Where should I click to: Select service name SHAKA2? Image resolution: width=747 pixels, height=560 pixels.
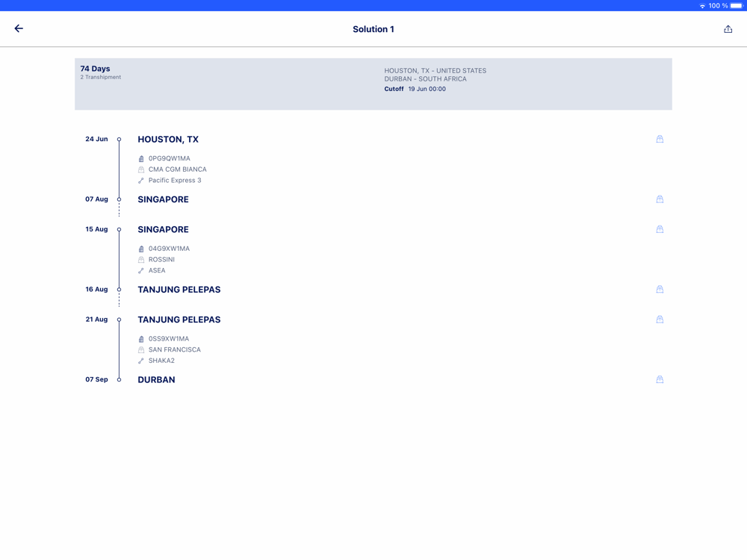click(161, 361)
